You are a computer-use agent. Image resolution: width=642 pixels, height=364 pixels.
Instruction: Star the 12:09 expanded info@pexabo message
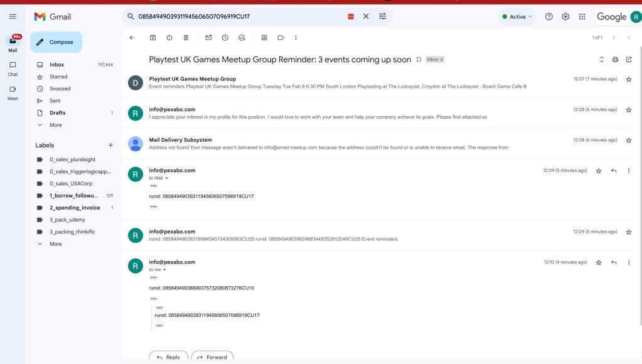599,171
